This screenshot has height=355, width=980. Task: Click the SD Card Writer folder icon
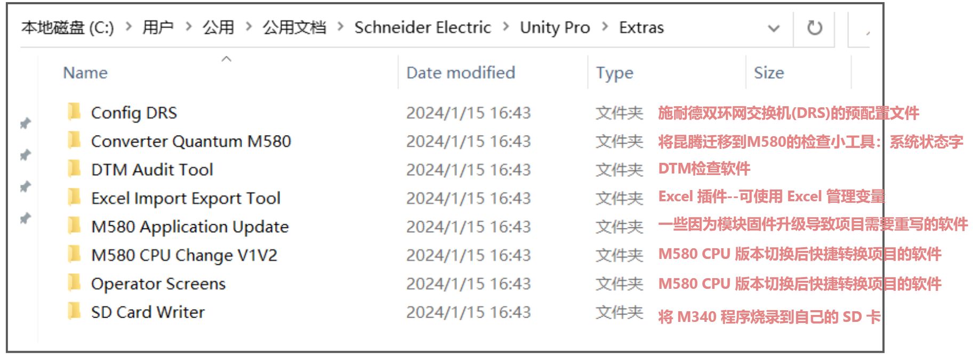pyautogui.click(x=74, y=311)
